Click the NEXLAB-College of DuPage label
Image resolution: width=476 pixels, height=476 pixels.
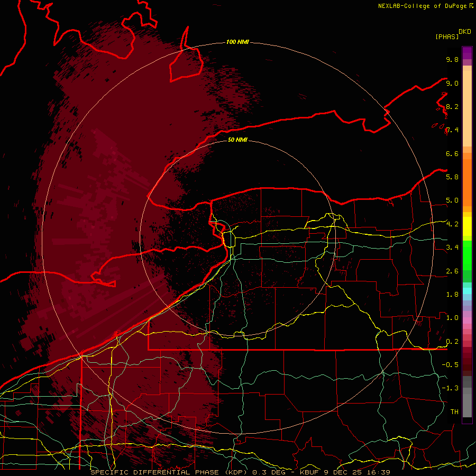coord(422,6)
